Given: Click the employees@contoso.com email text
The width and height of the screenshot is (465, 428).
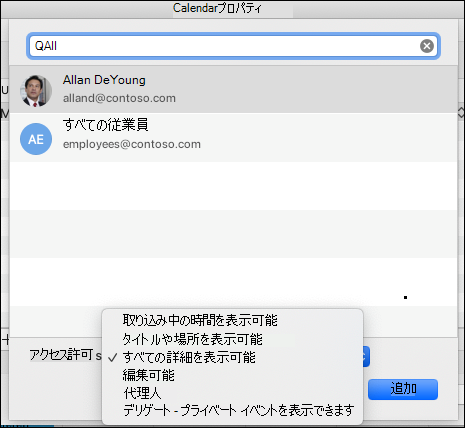Looking at the screenshot, I should pos(132,144).
